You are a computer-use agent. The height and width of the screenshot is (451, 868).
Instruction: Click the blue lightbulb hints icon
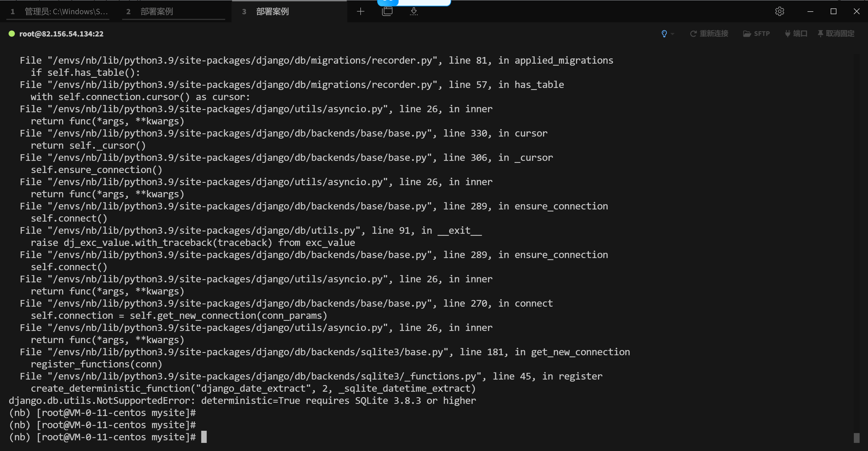(x=664, y=34)
